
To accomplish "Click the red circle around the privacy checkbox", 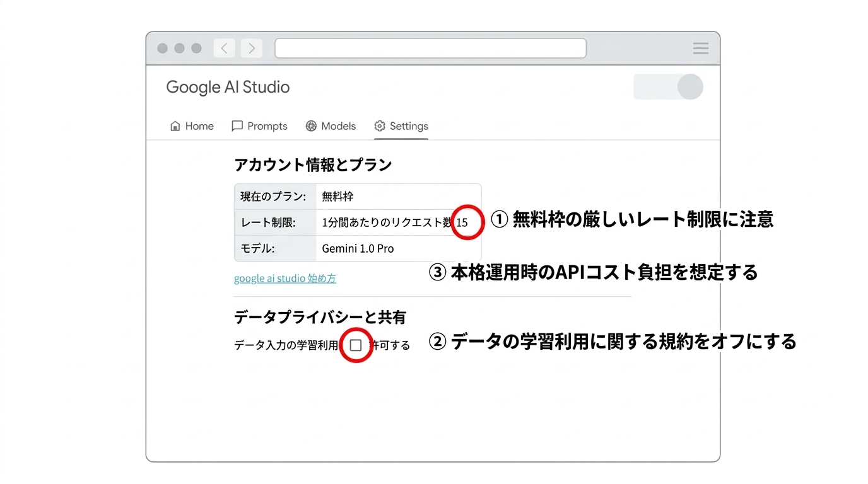I will [356, 345].
